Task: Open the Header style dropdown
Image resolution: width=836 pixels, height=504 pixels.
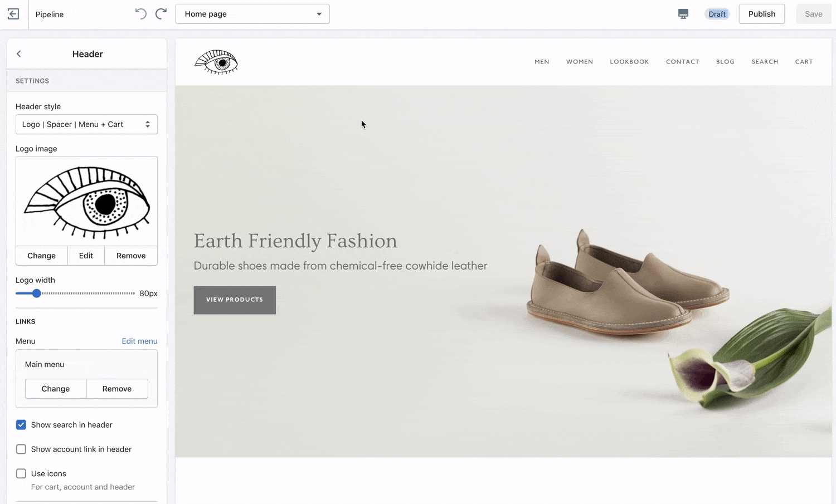Action: (86, 124)
